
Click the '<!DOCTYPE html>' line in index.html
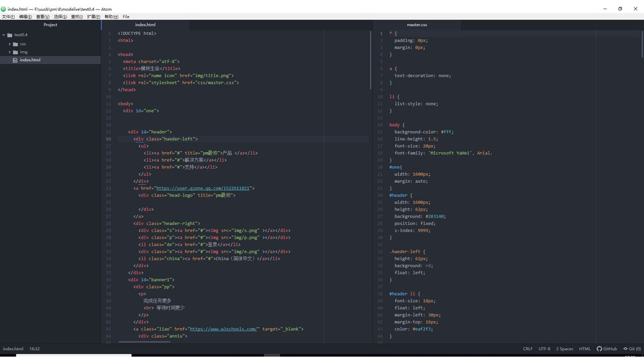point(137,34)
